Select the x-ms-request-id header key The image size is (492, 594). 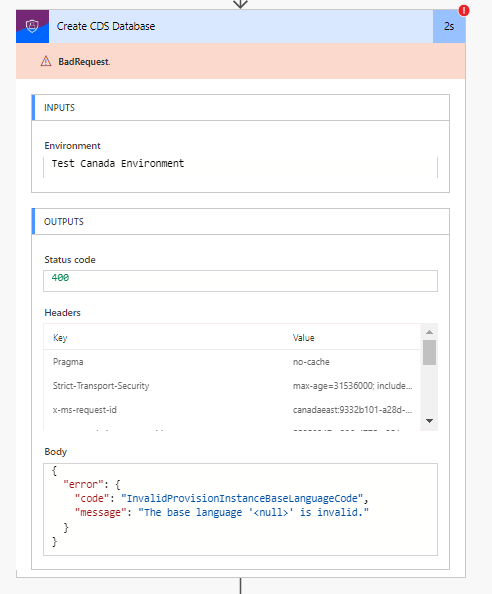coord(85,410)
